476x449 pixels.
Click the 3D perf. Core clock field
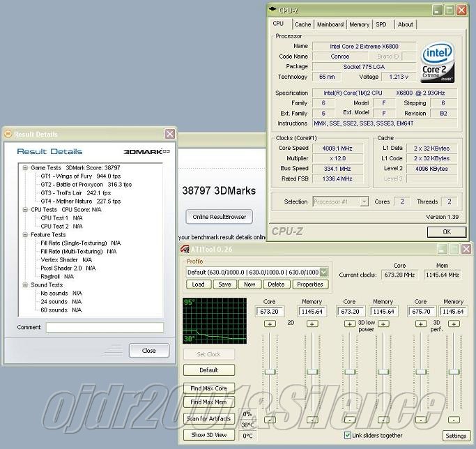click(421, 312)
